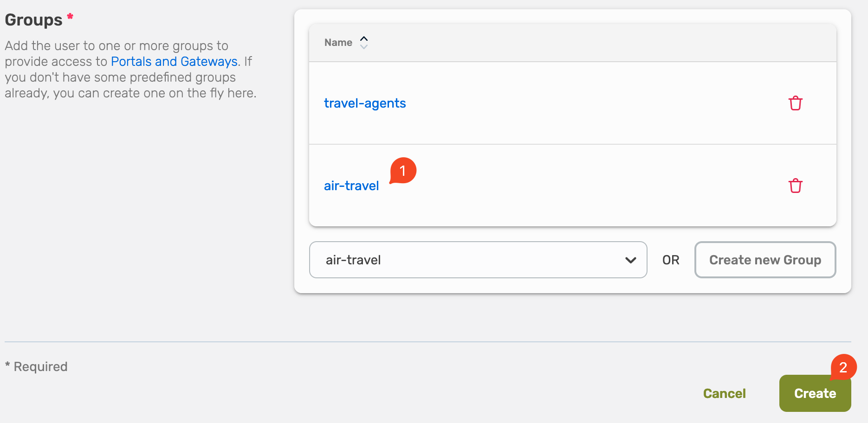Select the travel-agents group link
868x423 pixels.
[365, 103]
